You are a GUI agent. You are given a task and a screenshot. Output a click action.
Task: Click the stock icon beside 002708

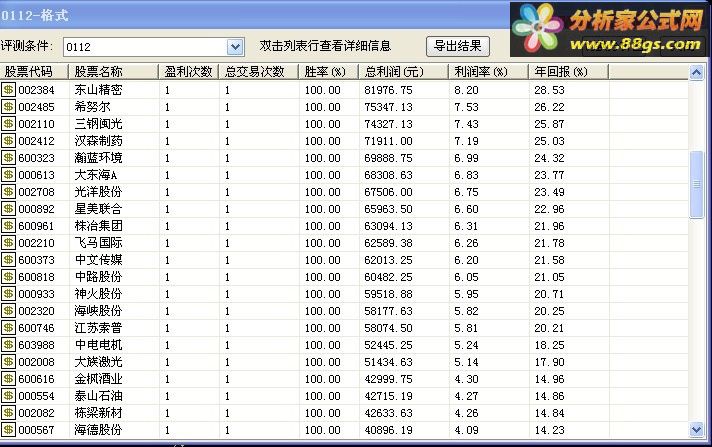coord(8,192)
